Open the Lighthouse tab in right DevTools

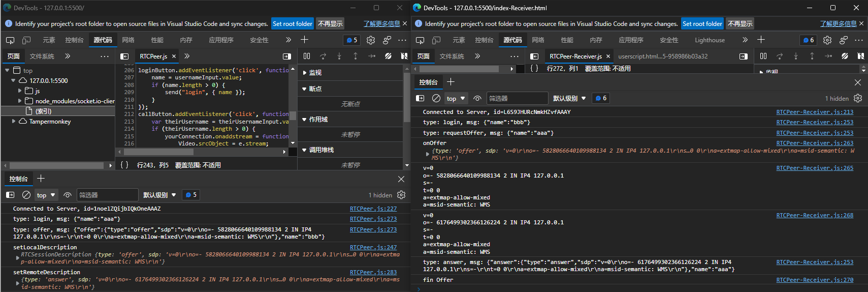[710, 40]
